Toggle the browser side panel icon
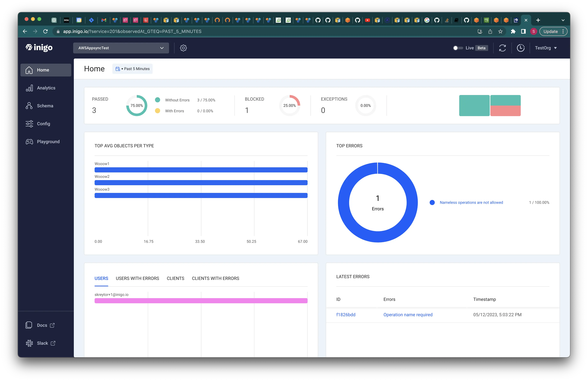 point(523,31)
